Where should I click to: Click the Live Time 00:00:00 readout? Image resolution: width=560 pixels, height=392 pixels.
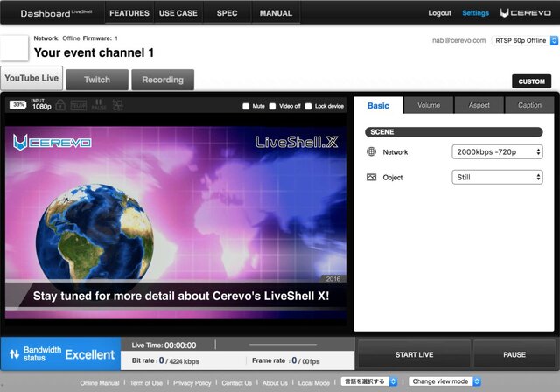[x=164, y=346]
